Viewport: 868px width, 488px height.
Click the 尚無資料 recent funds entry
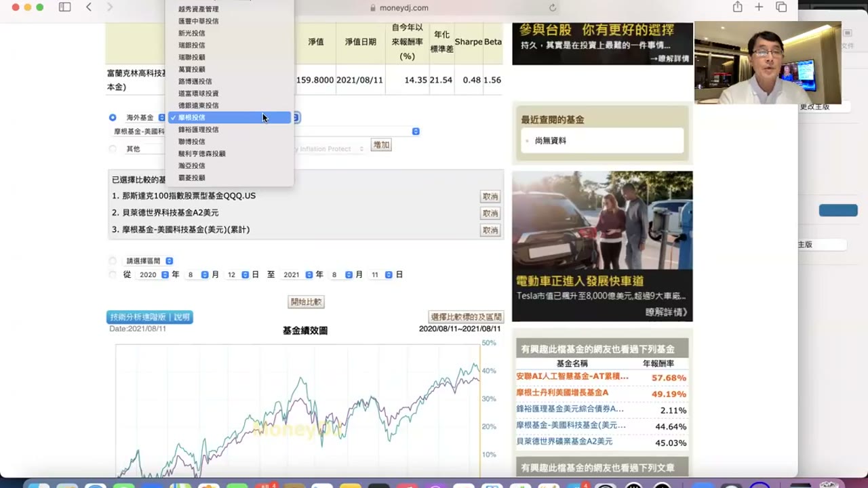pyautogui.click(x=551, y=141)
